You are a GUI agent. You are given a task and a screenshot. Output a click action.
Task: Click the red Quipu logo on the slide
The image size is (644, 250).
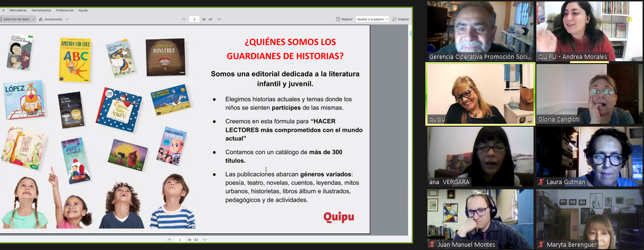(x=339, y=217)
